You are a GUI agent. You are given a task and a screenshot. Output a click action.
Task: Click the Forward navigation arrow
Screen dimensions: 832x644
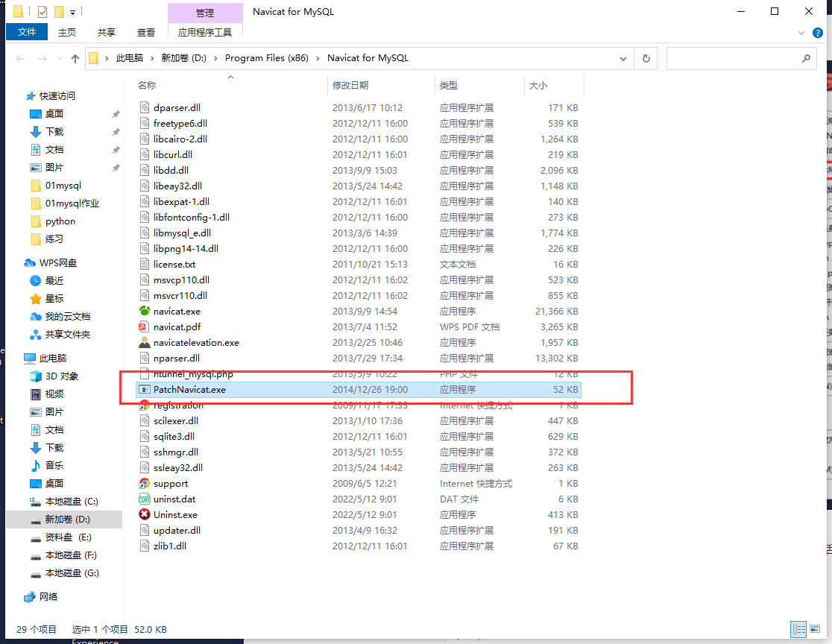coord(42,58)
